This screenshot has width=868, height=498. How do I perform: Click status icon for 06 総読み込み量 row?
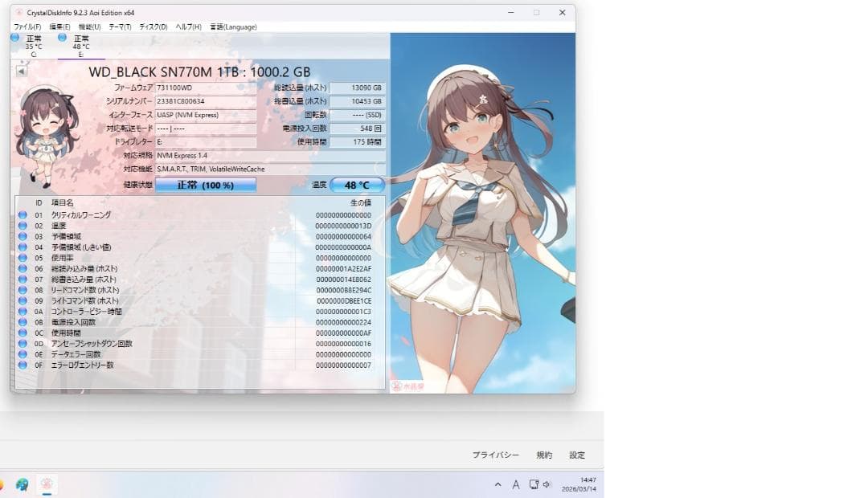coord(23,268)
